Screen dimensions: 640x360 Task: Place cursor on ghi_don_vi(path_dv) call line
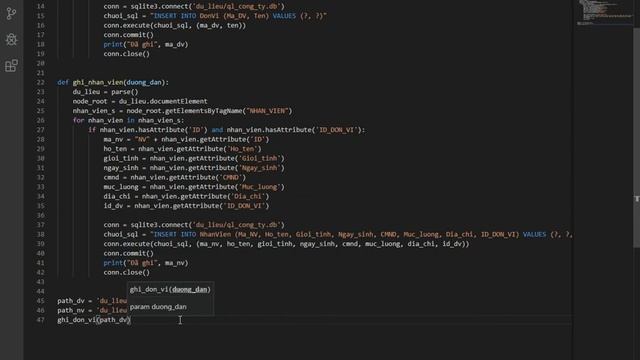click(x=93, y=320)
